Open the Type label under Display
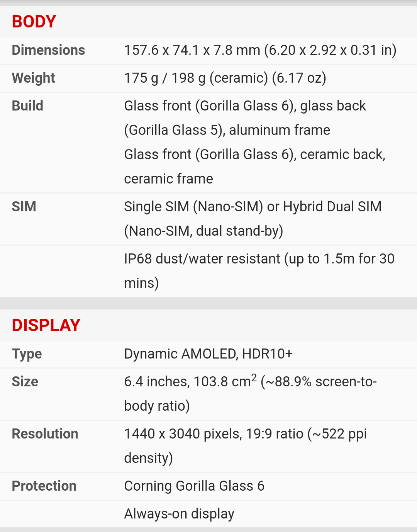Screen dimensions: 417x532 tap(27, 354)
